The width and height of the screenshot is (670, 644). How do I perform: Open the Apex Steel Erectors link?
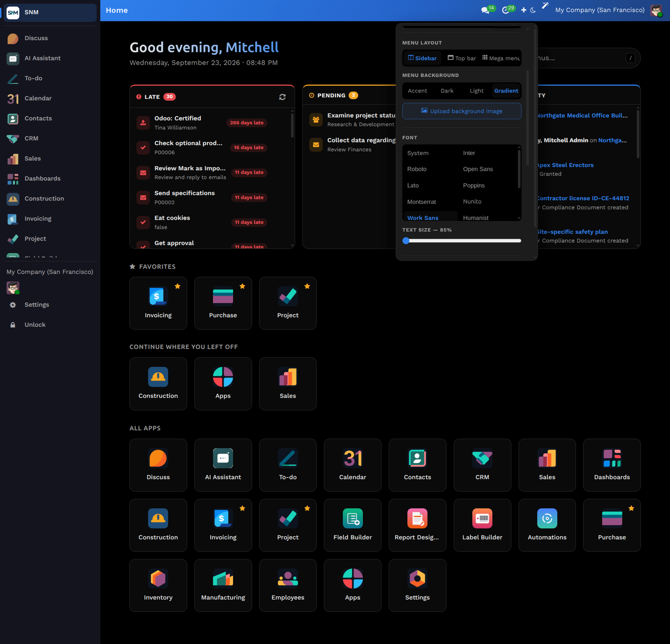point(565,165)
